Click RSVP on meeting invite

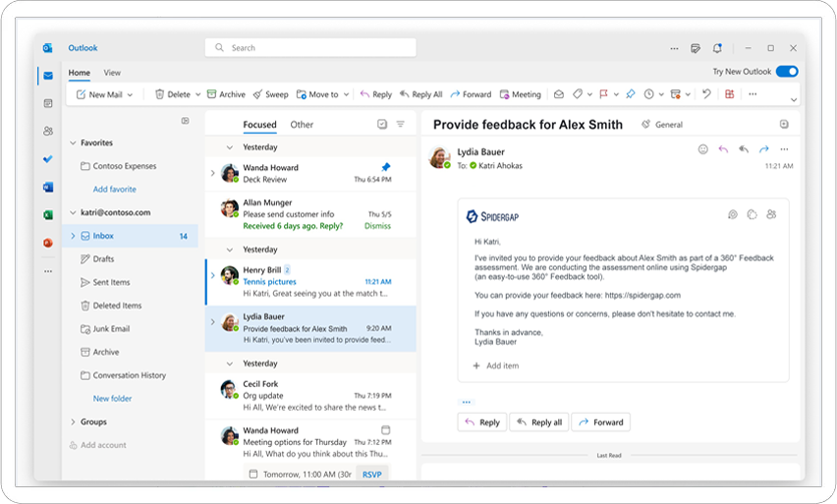tap(372, 475)
